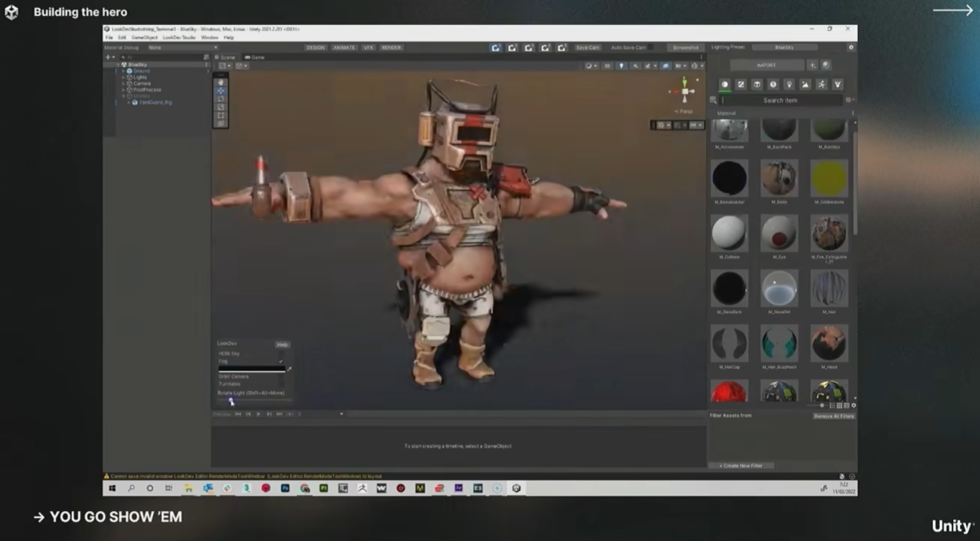Click the IMPORT button
Screen dimensions: 980x541
tap(766, 65)
